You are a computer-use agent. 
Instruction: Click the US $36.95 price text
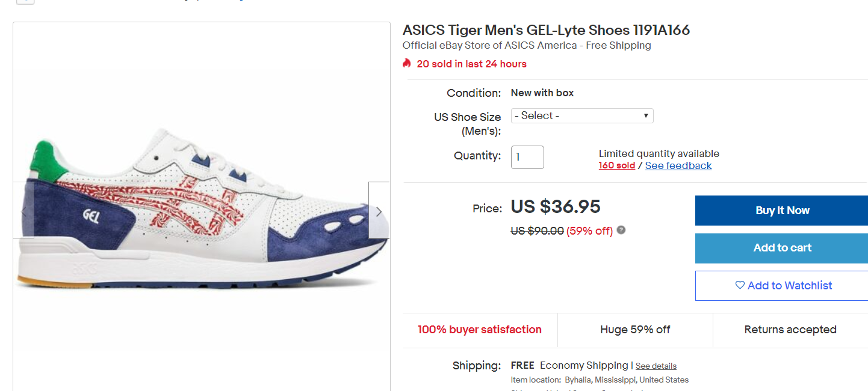pyautogui.click(x=556, y=207)
